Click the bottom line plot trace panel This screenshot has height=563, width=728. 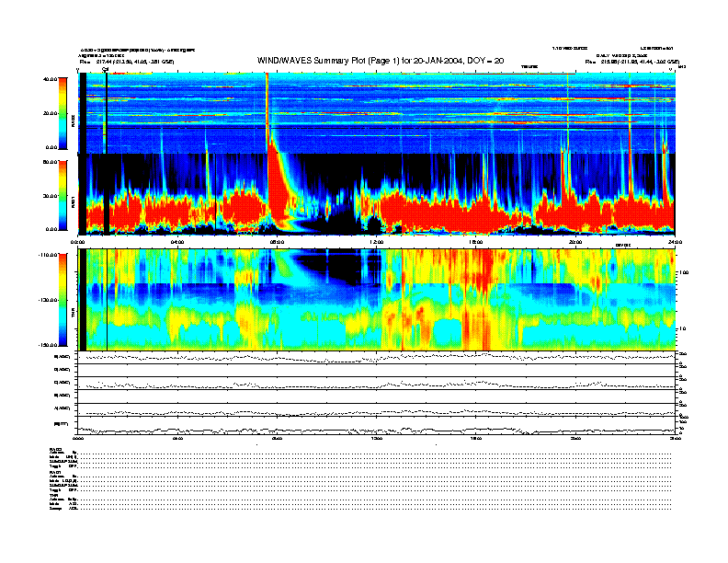click(x=377, y=427)
